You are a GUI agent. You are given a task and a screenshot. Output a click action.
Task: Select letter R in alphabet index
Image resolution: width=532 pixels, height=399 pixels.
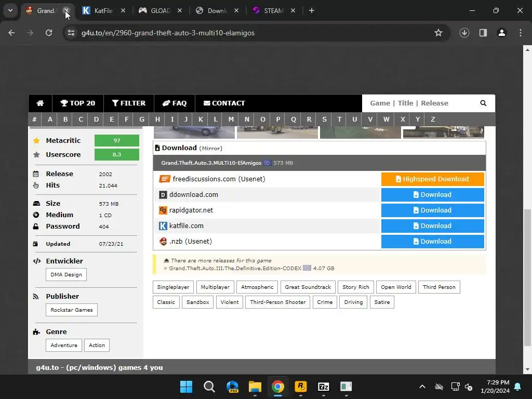point(309,119)
